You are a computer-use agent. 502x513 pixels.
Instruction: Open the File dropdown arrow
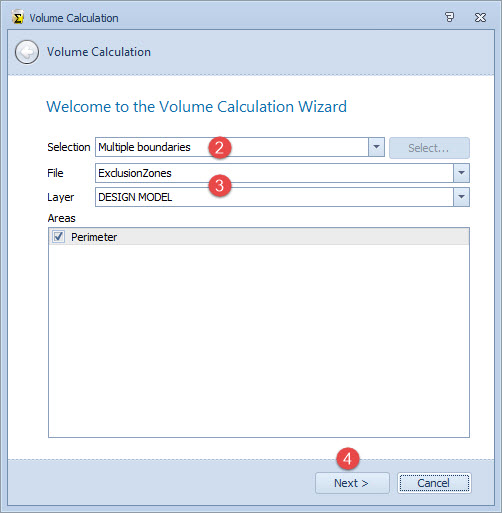pos(461,173)
